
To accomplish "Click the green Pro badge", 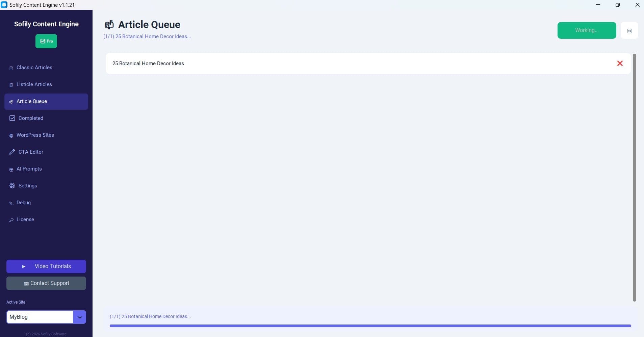I will tap(46, 41).
